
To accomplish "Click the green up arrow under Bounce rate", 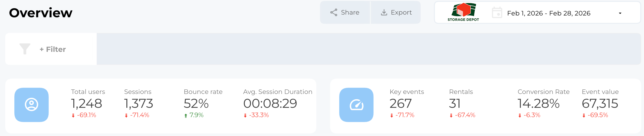I will [x=186, y=115].
